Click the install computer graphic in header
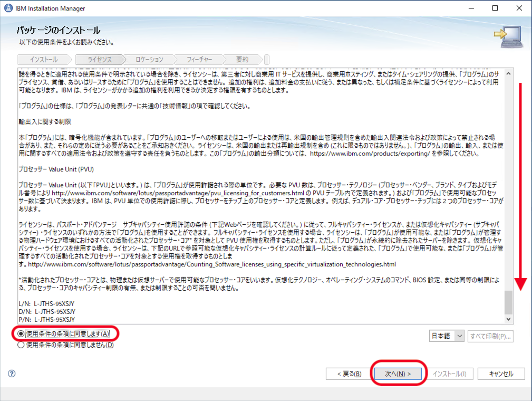This screenshot has height=401, width=532. [508, 37]
